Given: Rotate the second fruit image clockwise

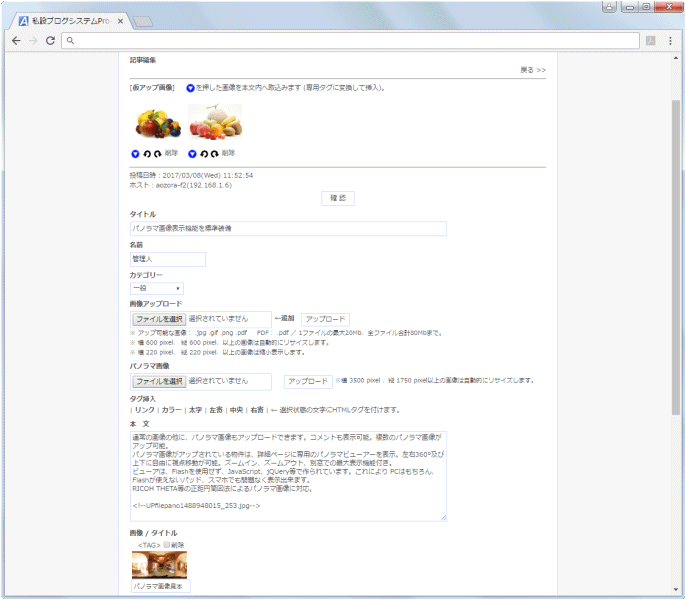Looking at the screenshot, I should pyautogui.click(x=214, y=154).
